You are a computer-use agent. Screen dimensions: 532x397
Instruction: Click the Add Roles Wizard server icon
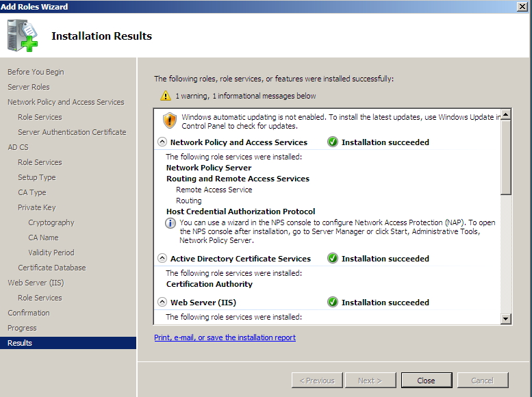coord(22,36)
